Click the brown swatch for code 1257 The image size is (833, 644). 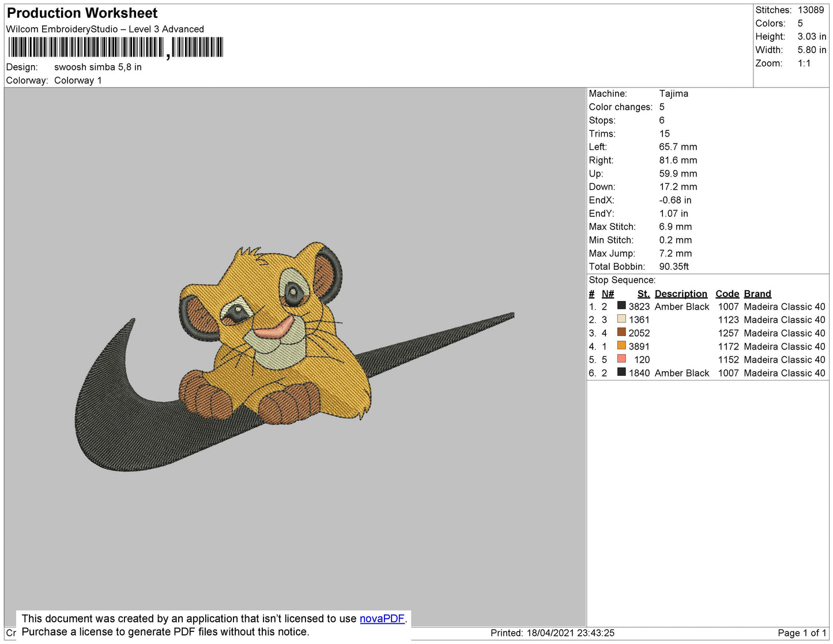(x=621, y=332)
